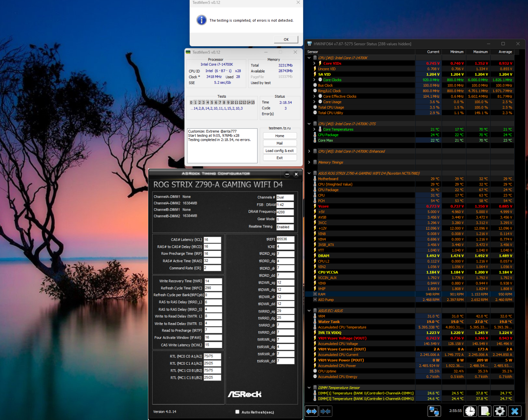The width and height of the screenshot is (528, 420).
Task: Click Mail button in TestMem5
Action: tap(280, 143)
